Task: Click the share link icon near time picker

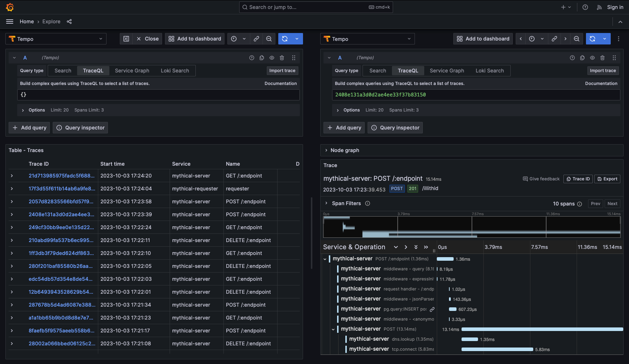Action: pos(256,38)
